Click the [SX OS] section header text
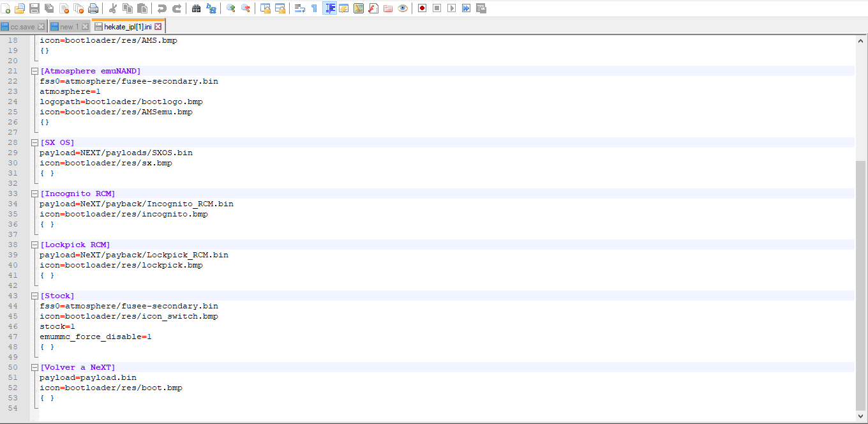868x424 pixels. tap(57, 143)
